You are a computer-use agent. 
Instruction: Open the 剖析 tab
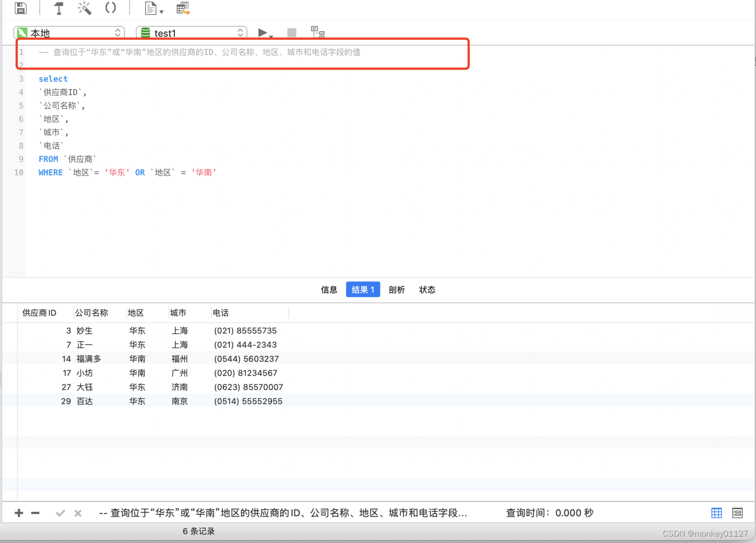(x=397, y=289)
